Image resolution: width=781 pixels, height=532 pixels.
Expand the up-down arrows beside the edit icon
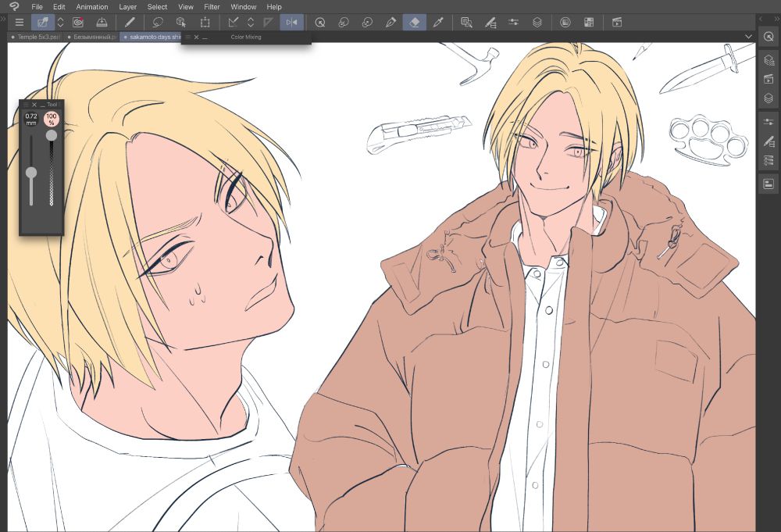[60, 23]
